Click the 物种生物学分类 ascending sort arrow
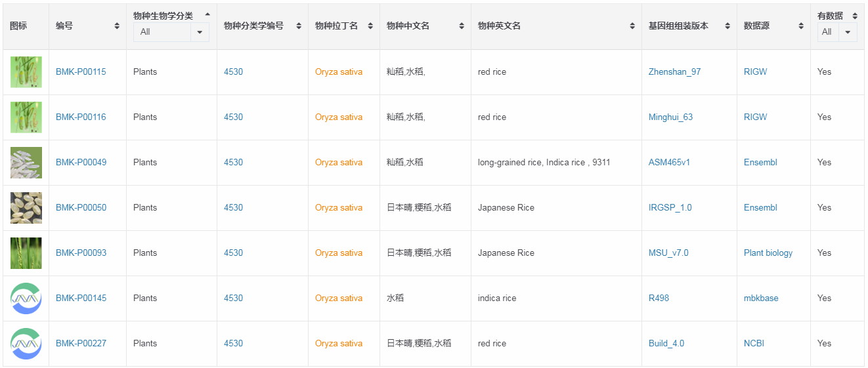 click(x=207, y=14)
